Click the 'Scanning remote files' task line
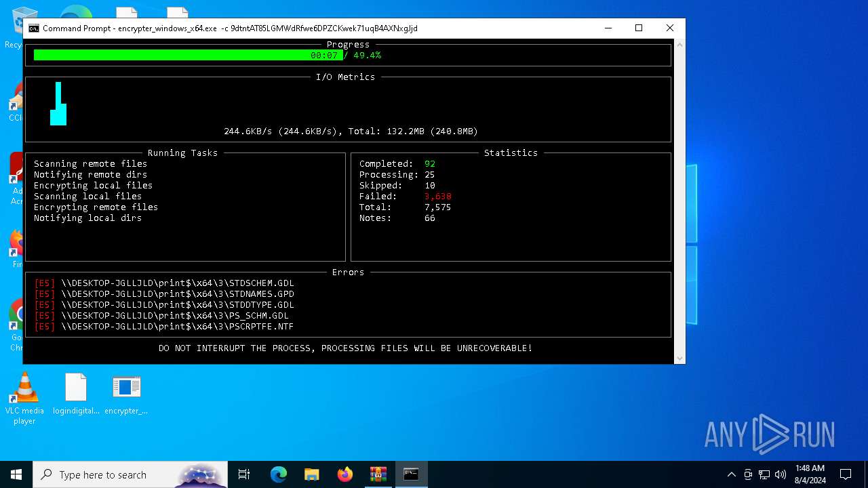The width and height of the screenshot is (868, 488). tap(90, 163)
